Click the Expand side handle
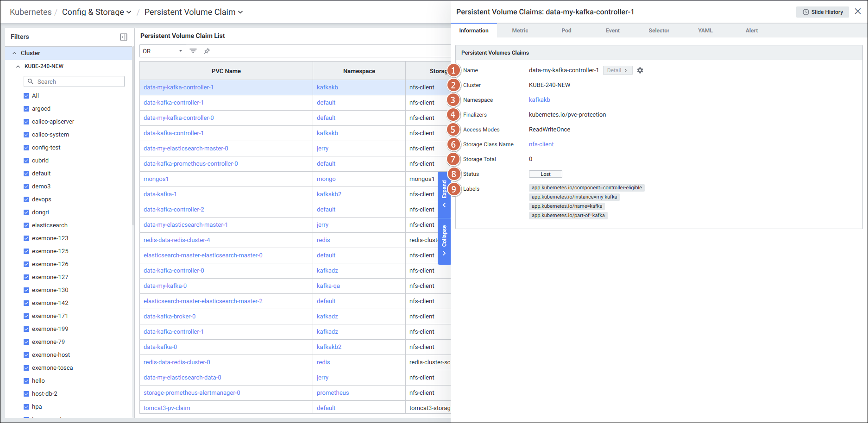The image size is (868, 423). (444, 193)
